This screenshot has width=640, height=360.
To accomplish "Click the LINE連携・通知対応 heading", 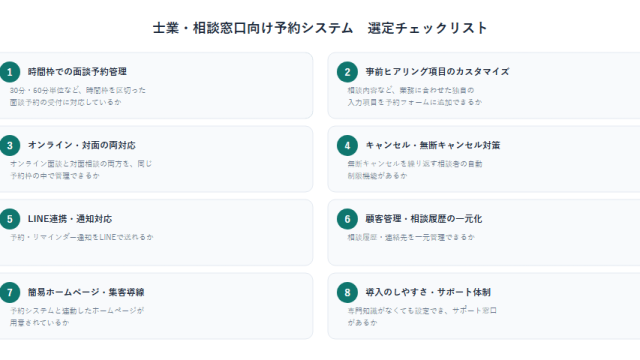I will (x=70, y=219).
